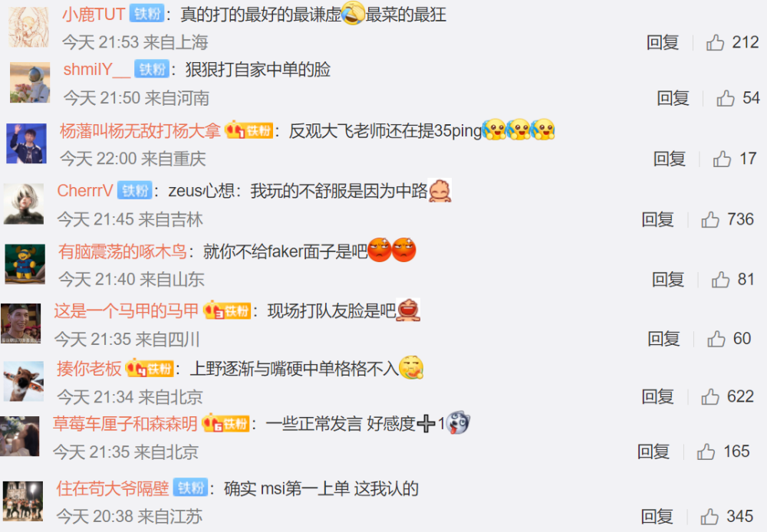Click the avatar of 杨藩叫杨无敌打杨大拿

pyautogui.click(x=26, y=143)
